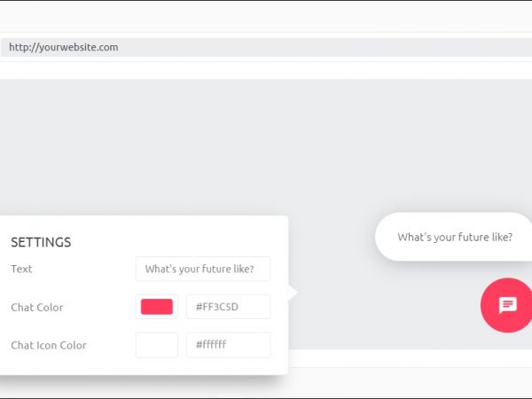The width and height of the screenshot is (532, 399).
Task: Click the pointer arrow on the settings panel
Action: point(293,292)
